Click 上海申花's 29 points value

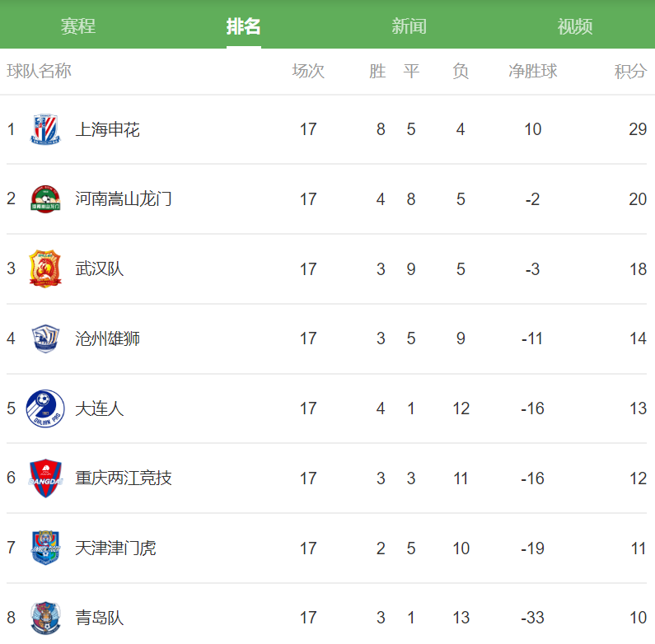point(638,129)
